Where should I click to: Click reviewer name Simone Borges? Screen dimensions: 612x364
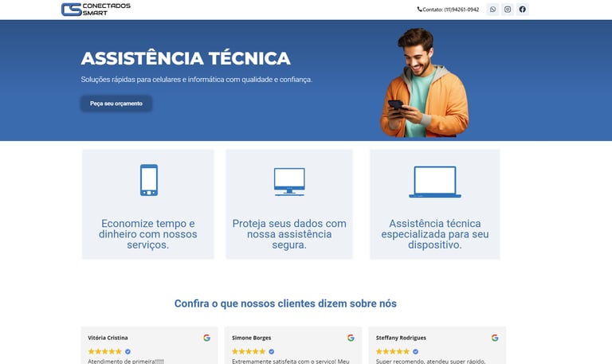pos(251,338)
